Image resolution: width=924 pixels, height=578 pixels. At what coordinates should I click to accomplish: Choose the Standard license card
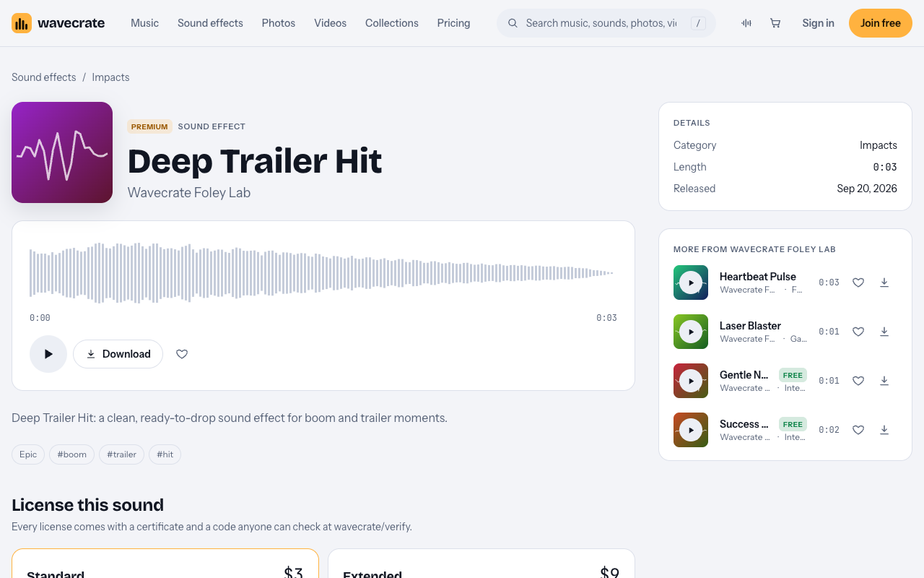(165, 564)
